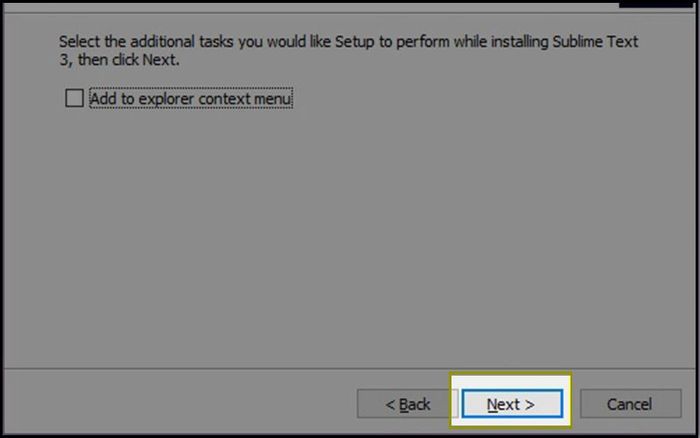Tick the Add to explorer context menu checkbox
Viewport: 700px width, 438px height.
point(74,98)
